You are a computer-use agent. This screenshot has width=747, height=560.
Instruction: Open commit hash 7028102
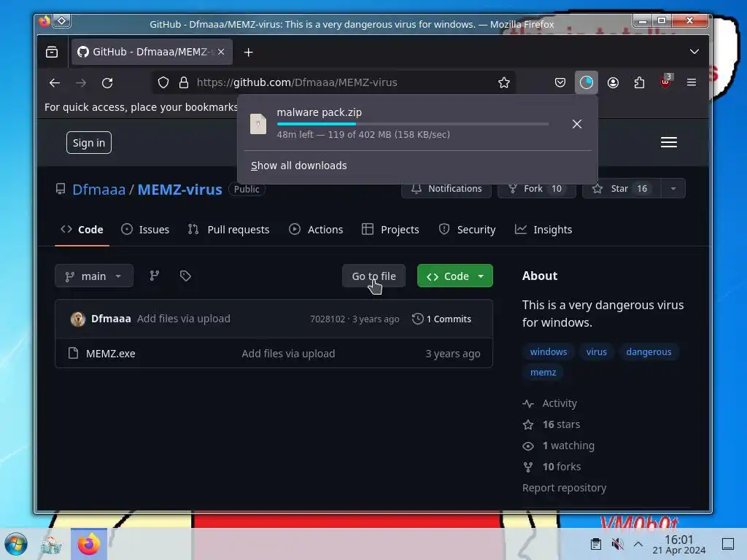click(328, 319)
